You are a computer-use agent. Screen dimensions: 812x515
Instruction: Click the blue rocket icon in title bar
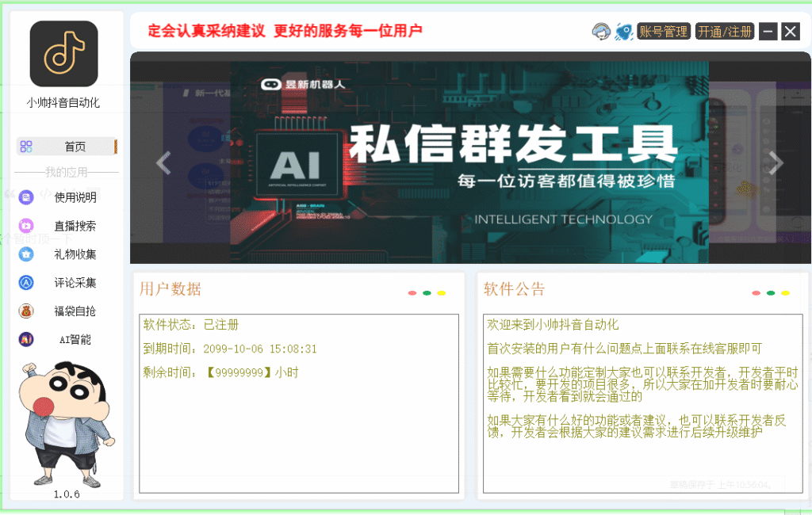[x=624, y=31]
